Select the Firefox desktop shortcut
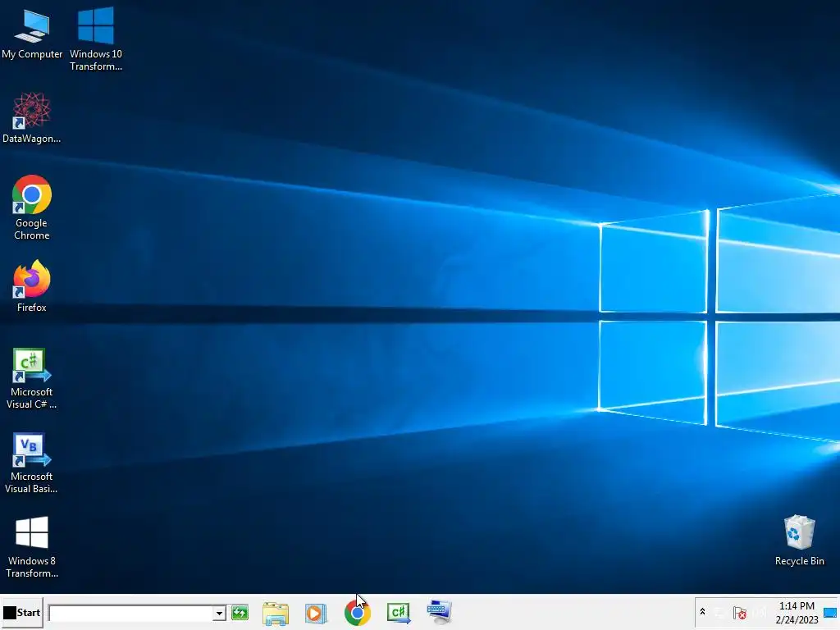Image resolution: width=840 pixels, height=630 pixels. (32, 286)
